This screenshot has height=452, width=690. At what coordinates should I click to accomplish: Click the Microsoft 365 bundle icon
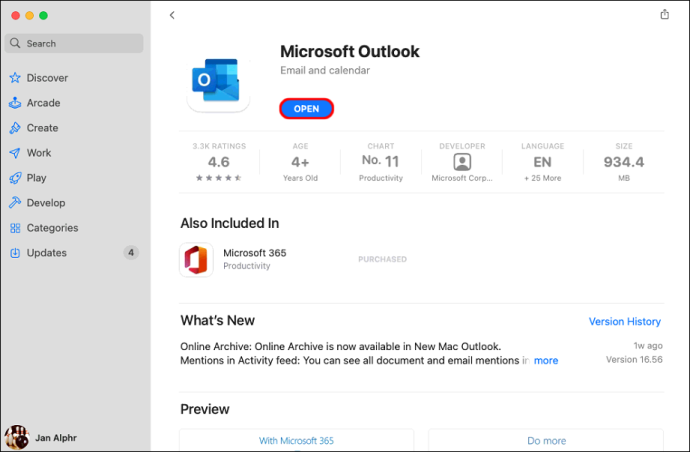point(196,260)
